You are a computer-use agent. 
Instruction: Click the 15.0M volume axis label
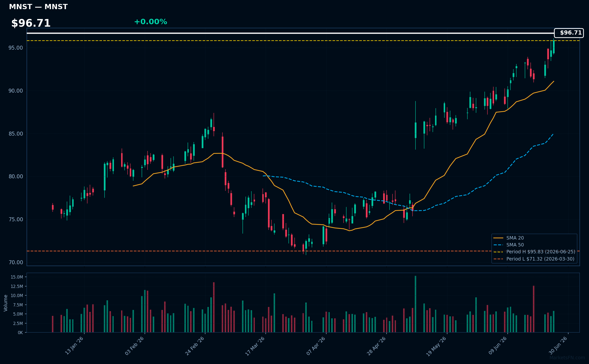[x=17, y=277]
